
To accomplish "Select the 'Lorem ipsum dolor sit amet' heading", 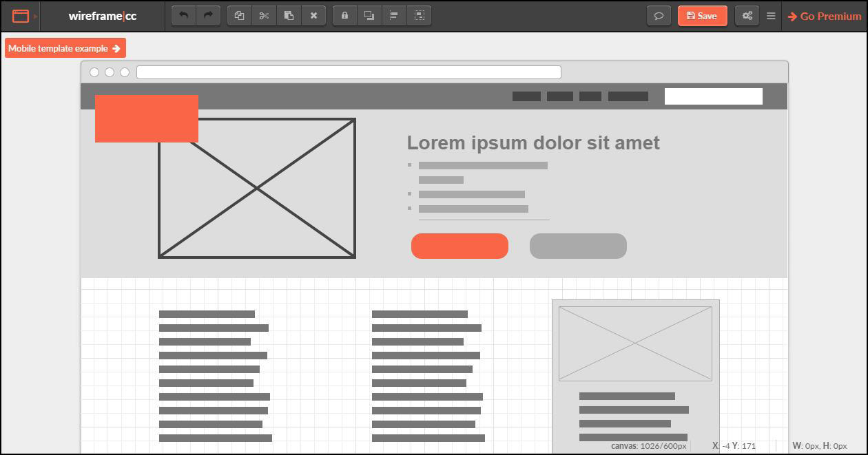I will [x=533, y=142].
